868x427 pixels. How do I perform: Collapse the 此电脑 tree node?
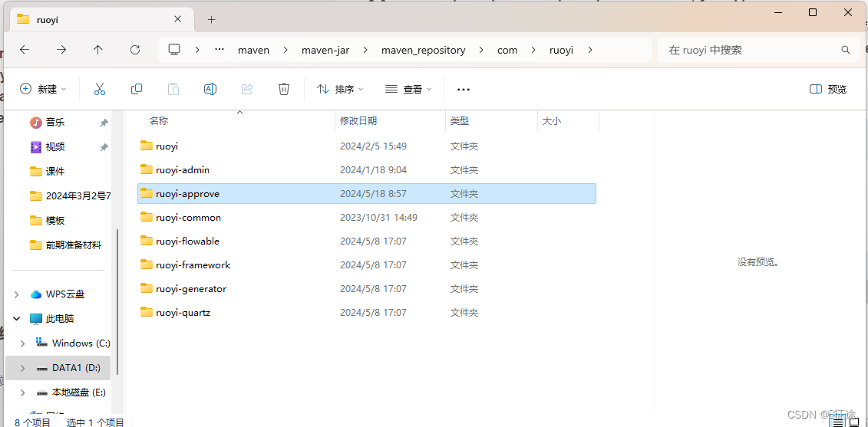tap(17, 319)
